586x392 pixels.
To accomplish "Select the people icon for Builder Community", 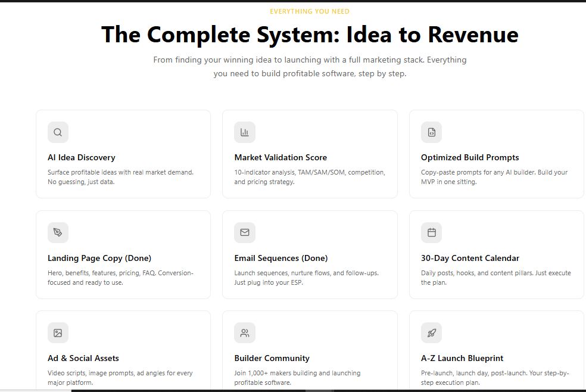I will [x=244, y=332].
